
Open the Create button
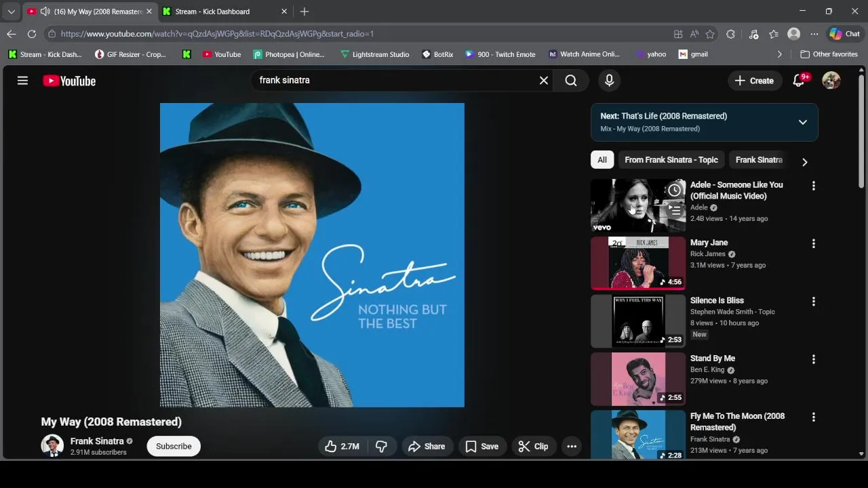754,81
